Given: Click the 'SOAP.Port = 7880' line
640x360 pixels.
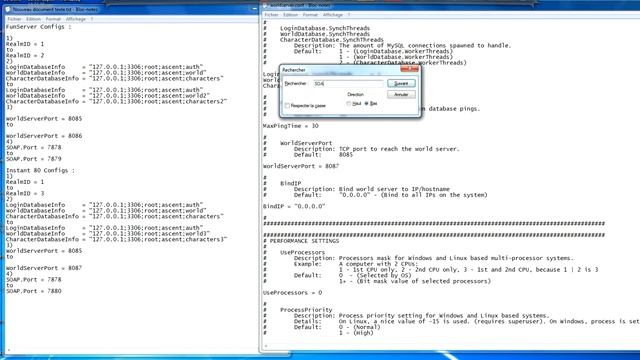Looking at the screenshot, I should pyautogui.click(x=33, y=291).
